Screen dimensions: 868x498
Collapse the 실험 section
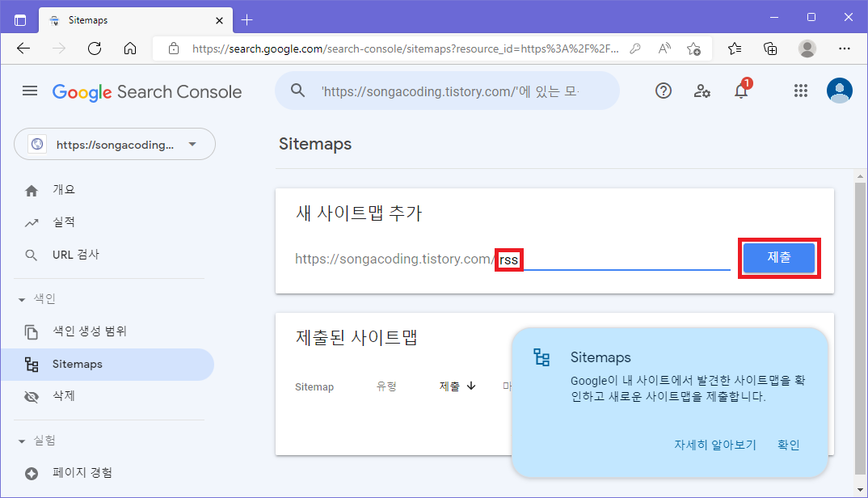pos(22,441)
